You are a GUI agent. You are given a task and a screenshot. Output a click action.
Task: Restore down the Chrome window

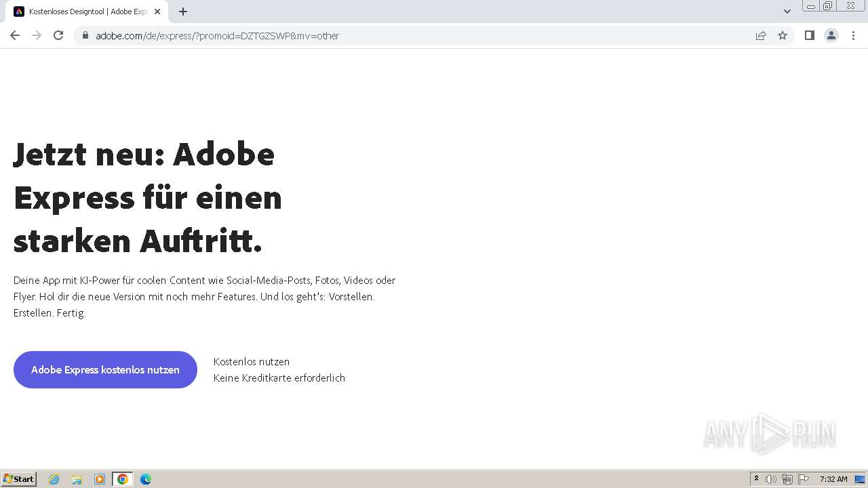pos(828,6)
